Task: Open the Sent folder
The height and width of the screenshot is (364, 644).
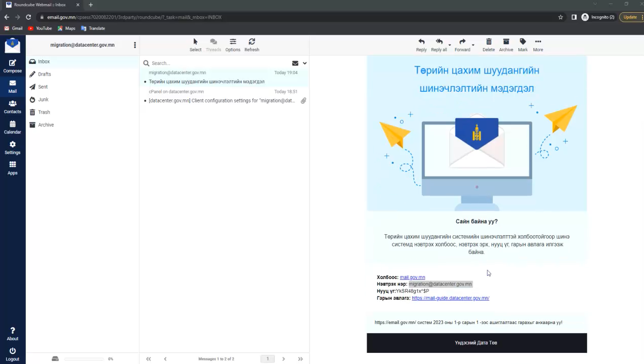Action: (x=43, y=87)
